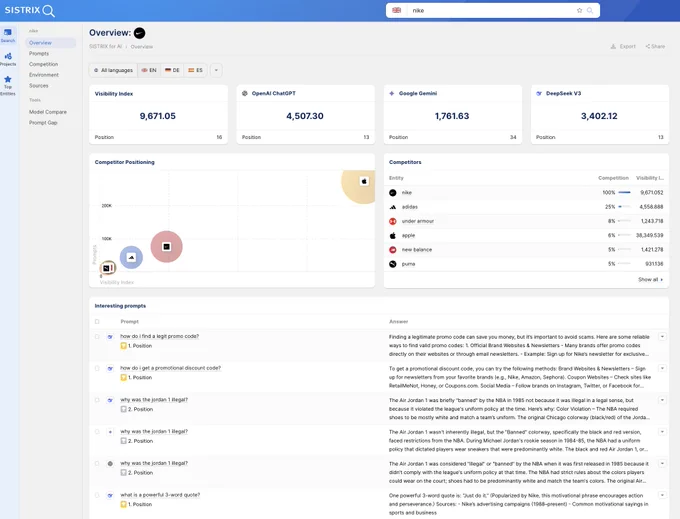Image resolution: width=680 pixels, height=519 pixels.
Task: Click the apple logo in Competitors list
Action: (x=392, y=235)
